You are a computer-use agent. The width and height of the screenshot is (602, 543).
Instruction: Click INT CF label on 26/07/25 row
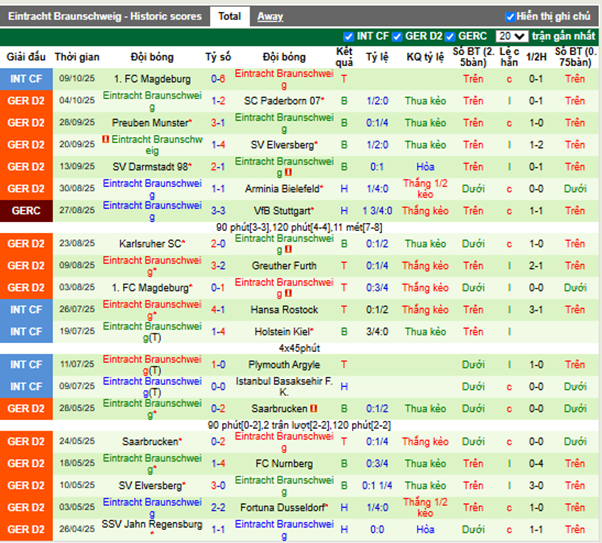coord(26,310)
